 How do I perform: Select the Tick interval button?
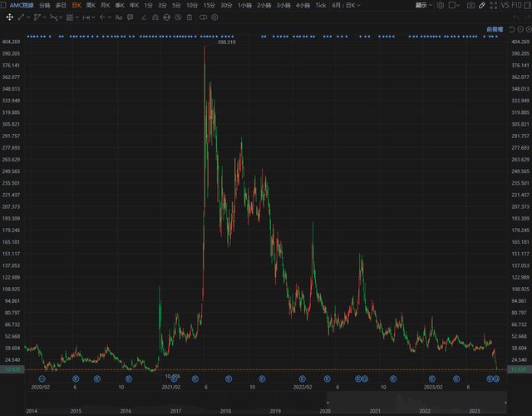320,5
